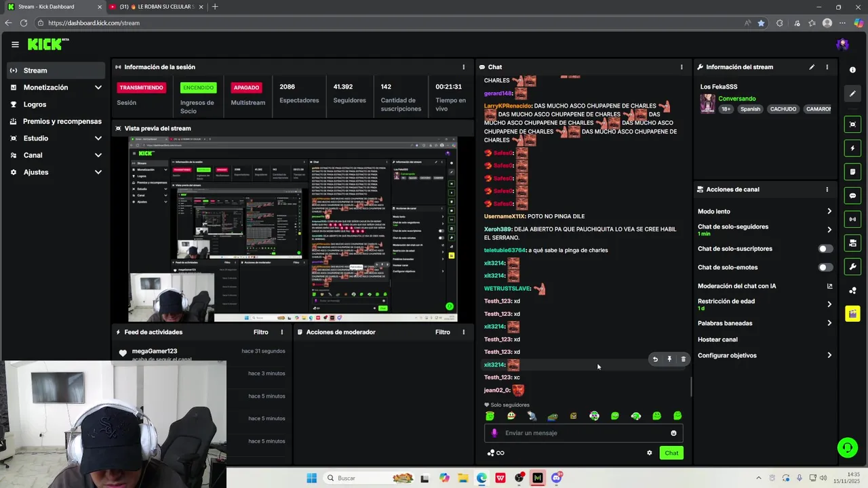
Task: Click the document note icon in right sidebar
Action: [852, 172]
